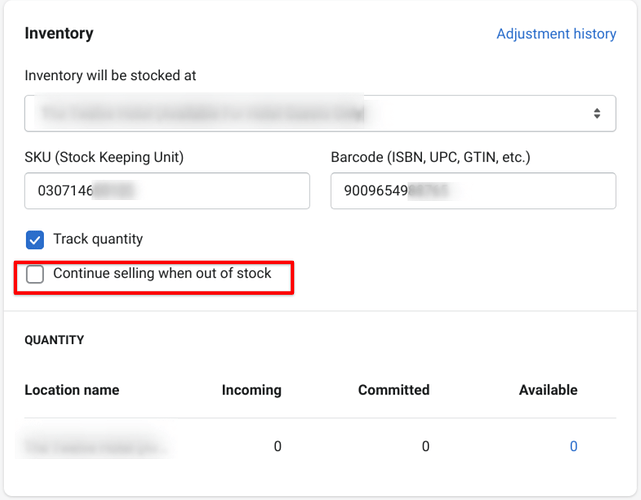Click the Committed column header
641x500 pixels.
click(x=393, y=390)
